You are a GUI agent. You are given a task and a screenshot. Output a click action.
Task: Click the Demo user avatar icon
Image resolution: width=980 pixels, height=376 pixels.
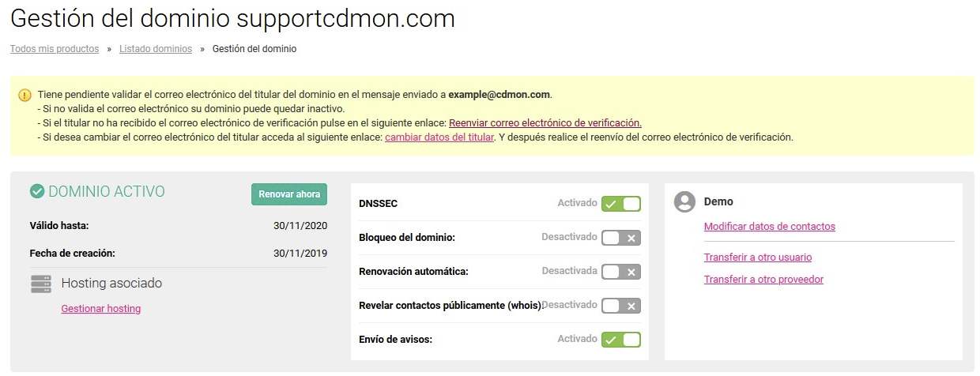[x=684, y=202]
